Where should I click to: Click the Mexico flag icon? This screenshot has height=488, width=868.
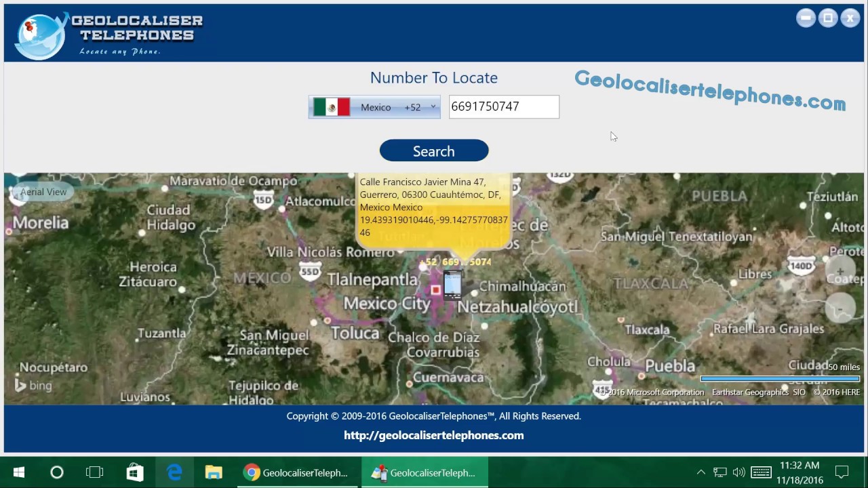click(332, 107)
